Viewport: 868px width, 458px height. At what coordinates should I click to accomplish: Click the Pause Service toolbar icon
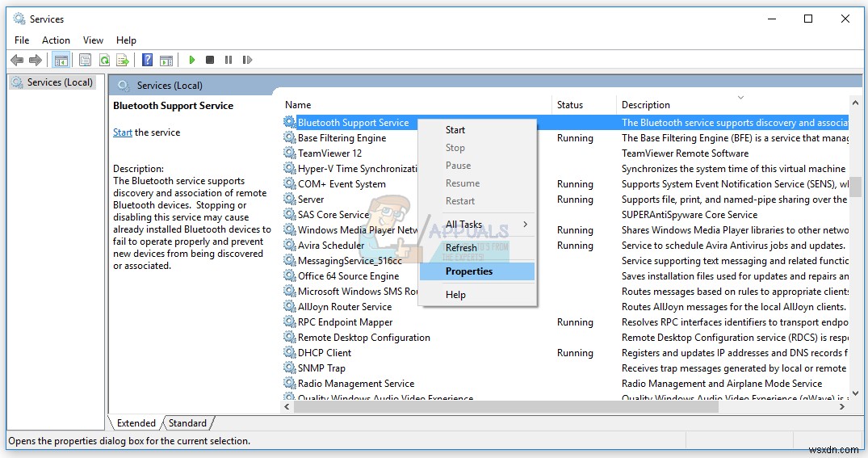click(x=228, y=60)
